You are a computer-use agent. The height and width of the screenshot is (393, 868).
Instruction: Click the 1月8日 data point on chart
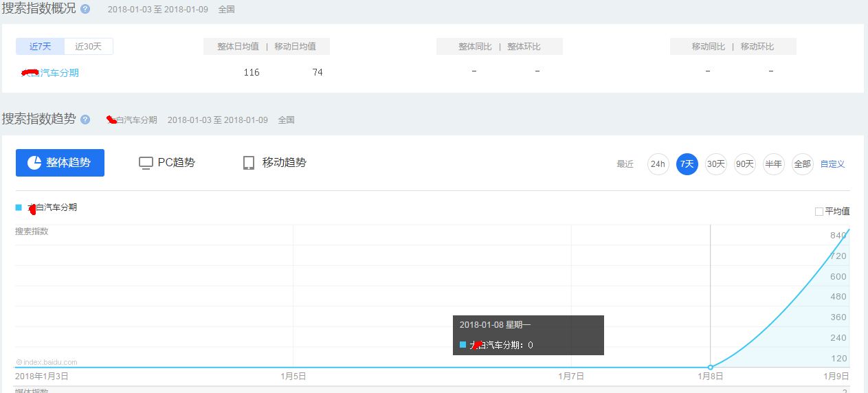click(710, 367)
